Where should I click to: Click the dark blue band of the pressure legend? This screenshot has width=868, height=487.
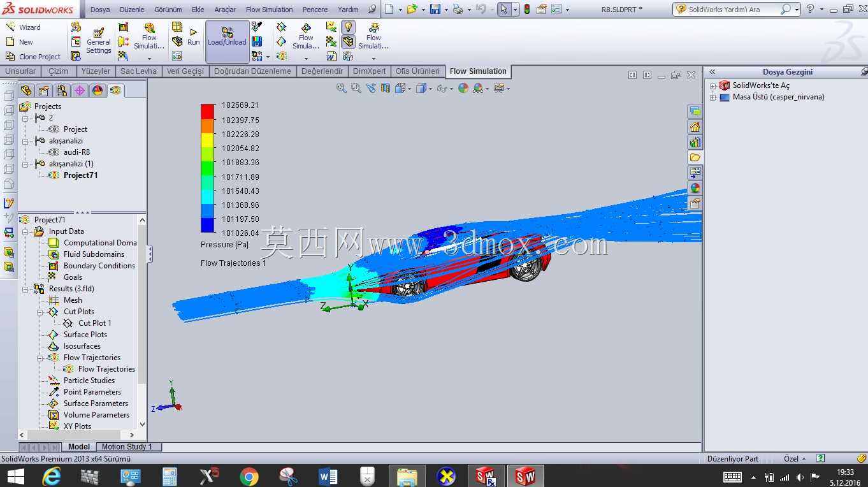pyautogui.click(x=208, y=226)
